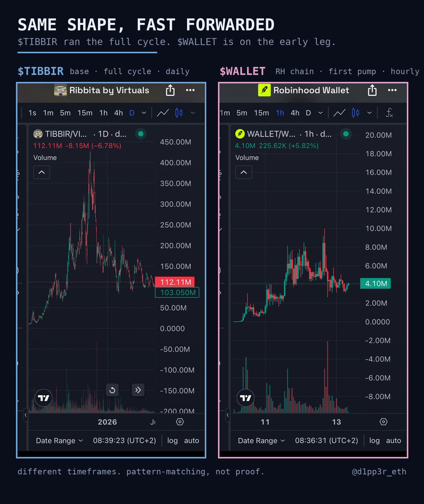Open WALLET chart settings hexagon icon
Image resolution: width=424 pixels, height=504 pixels.
383,422
